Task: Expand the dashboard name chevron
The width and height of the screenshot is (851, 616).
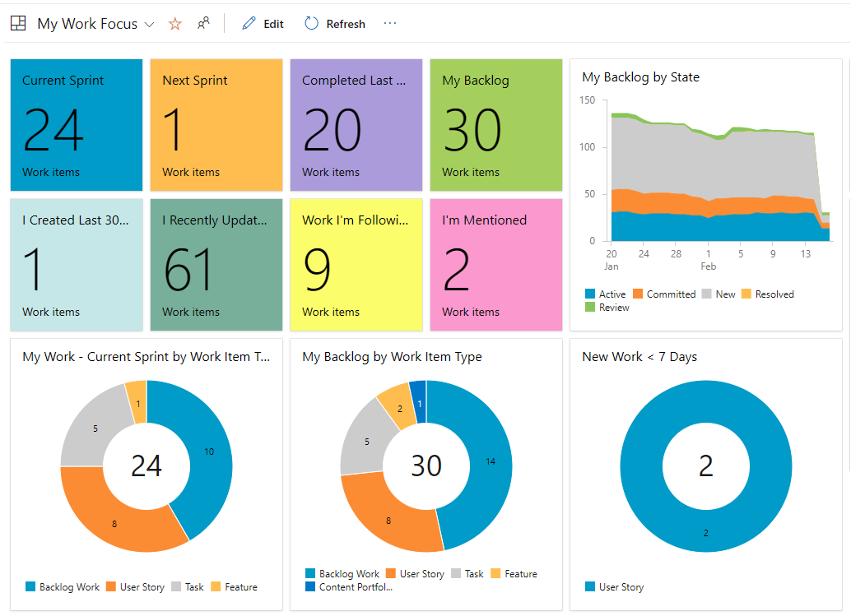Action: click(x=150, y=25)
